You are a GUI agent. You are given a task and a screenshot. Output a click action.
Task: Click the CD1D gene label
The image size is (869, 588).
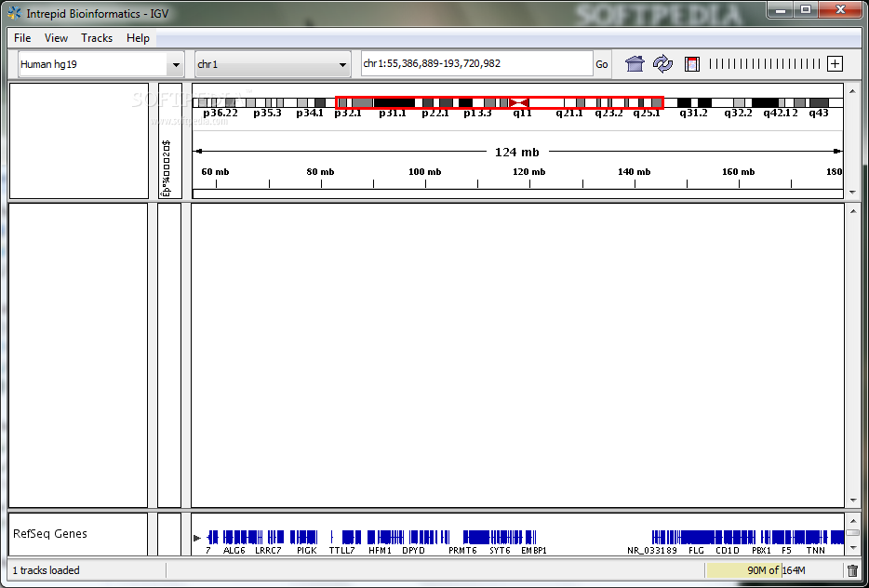coord(728,551)
